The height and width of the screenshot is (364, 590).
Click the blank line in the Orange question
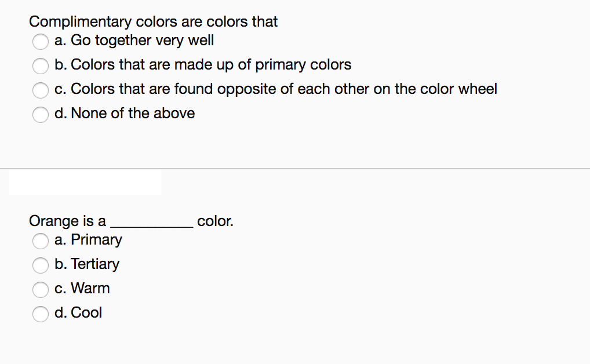[152, 227]
